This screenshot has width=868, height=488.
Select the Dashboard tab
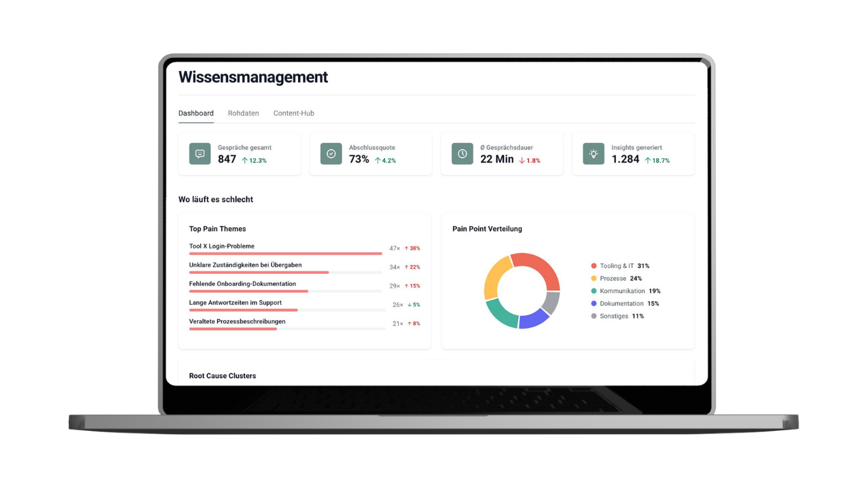(x=196, y=112)
